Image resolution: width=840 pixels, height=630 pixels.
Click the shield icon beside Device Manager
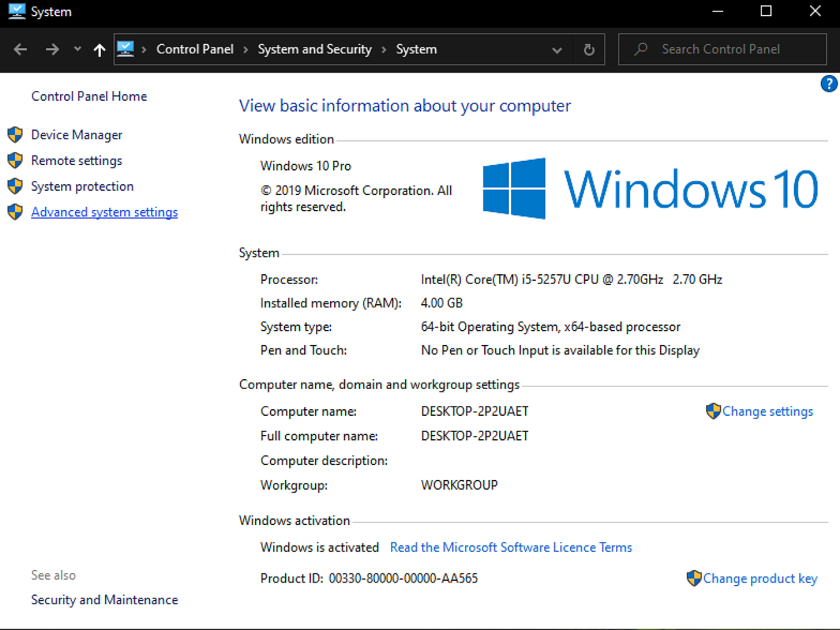[x=15, y=135]
